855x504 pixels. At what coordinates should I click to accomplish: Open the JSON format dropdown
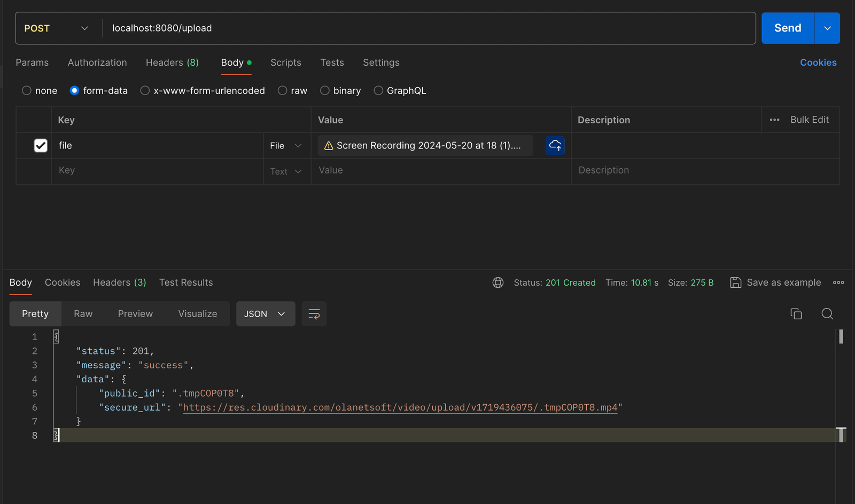[x=266, y=314]
